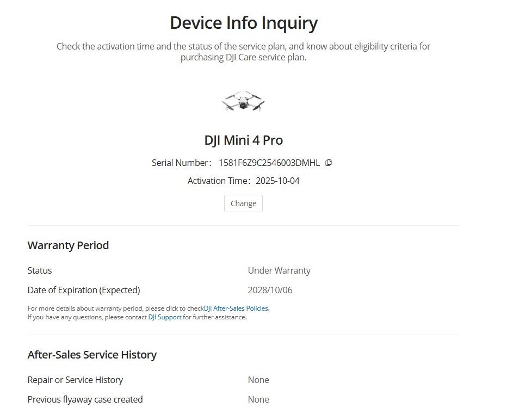Viewport: 519px width, 420px height.
Task: Click the Date of Expiration (Expected) label
Action: pyautogui.click(x=83, y=290)
